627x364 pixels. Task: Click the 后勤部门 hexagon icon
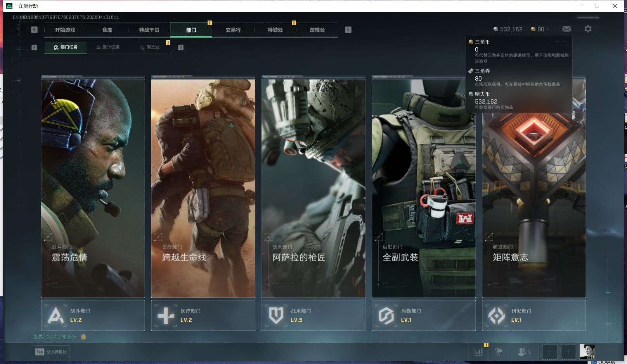tap(386, 316)
